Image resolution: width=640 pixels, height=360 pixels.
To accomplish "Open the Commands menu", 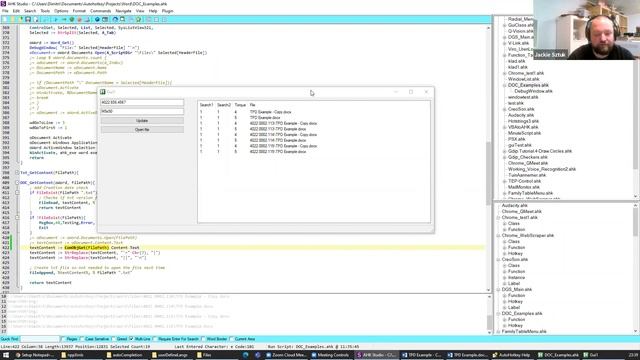I will [x=100, y=11].
